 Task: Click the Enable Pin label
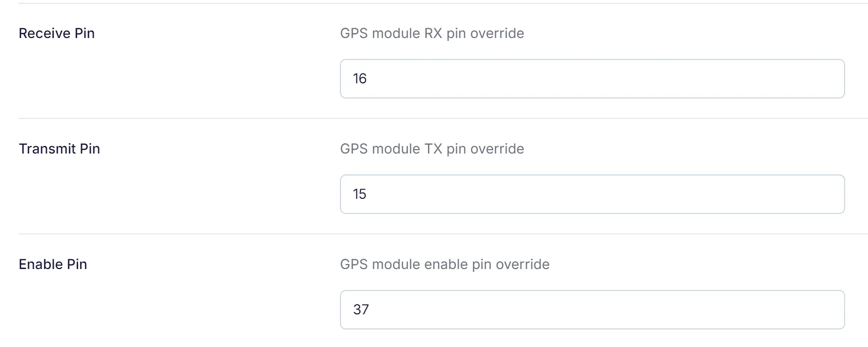53,264
